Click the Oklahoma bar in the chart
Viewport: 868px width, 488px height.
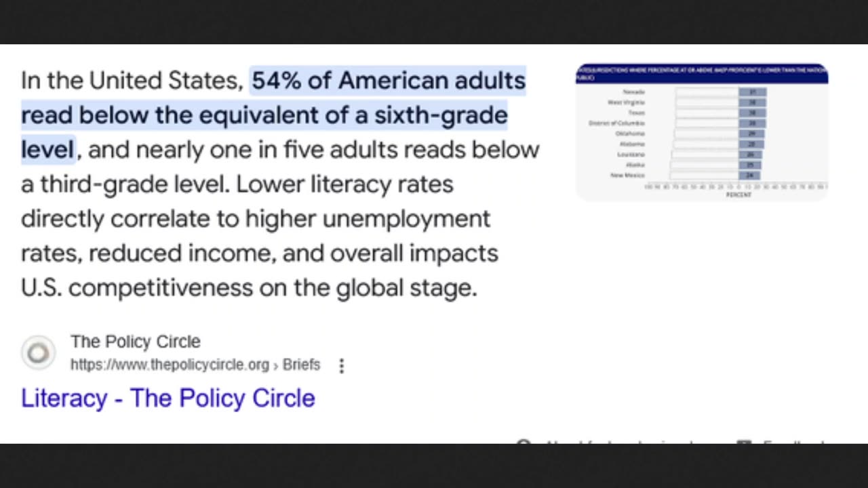pyautogui.click(x=751, y=134)
